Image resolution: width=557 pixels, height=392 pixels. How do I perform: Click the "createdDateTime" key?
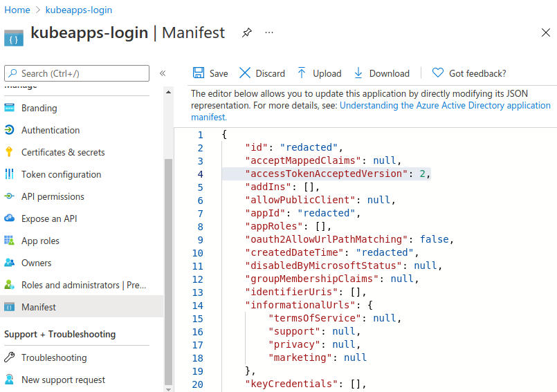tap(294, 252)
